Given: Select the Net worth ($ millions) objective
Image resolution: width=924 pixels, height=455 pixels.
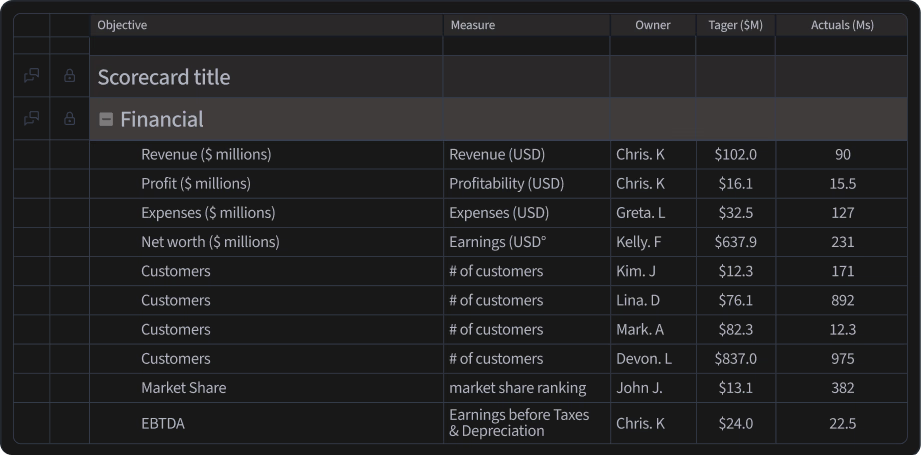Looking at the screenshot, I should point(210,242).
